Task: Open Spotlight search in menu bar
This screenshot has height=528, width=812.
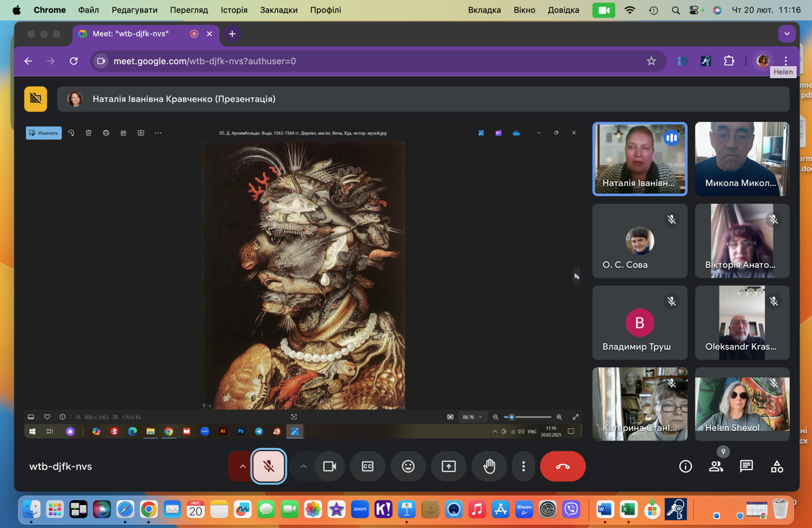Action: pyautogui.click(x=676, y=10)
